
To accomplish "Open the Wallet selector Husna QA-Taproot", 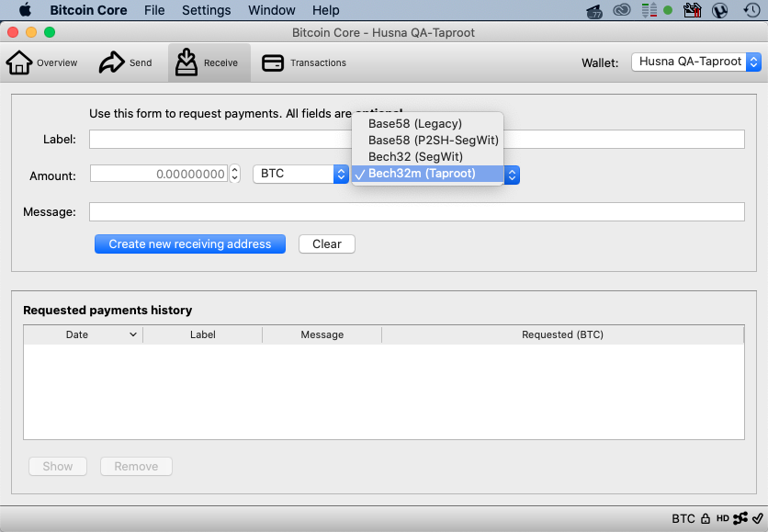I will (x=696, y=62).
